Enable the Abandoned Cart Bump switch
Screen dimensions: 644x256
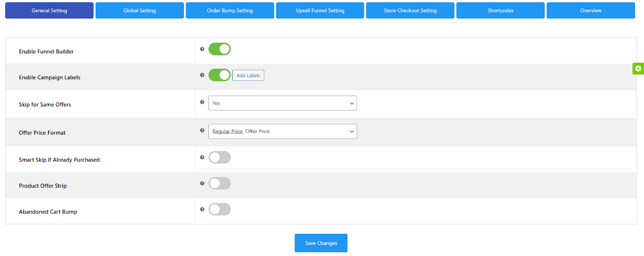pyautogui.click(x=219, y=209)
